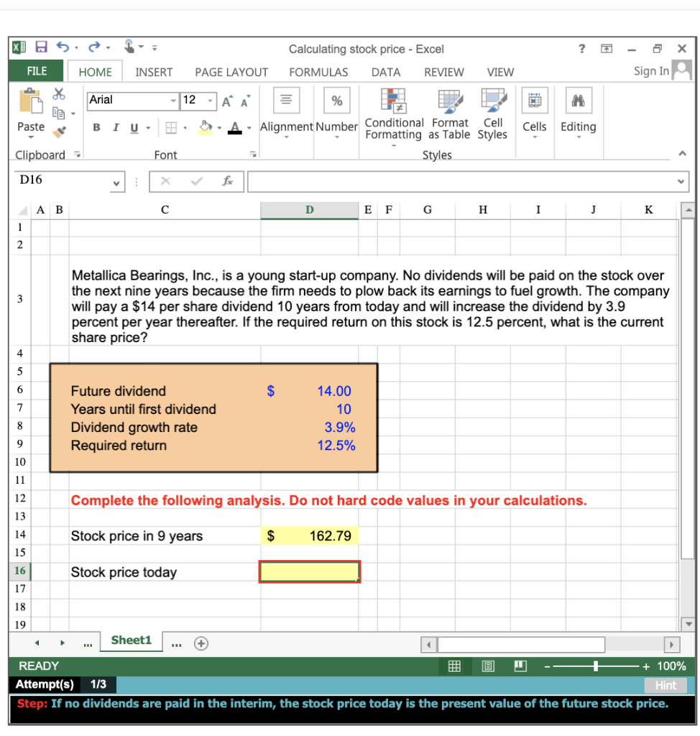Open the Arial font dropdown
This screenshot has width=700, height=736.
172,101
